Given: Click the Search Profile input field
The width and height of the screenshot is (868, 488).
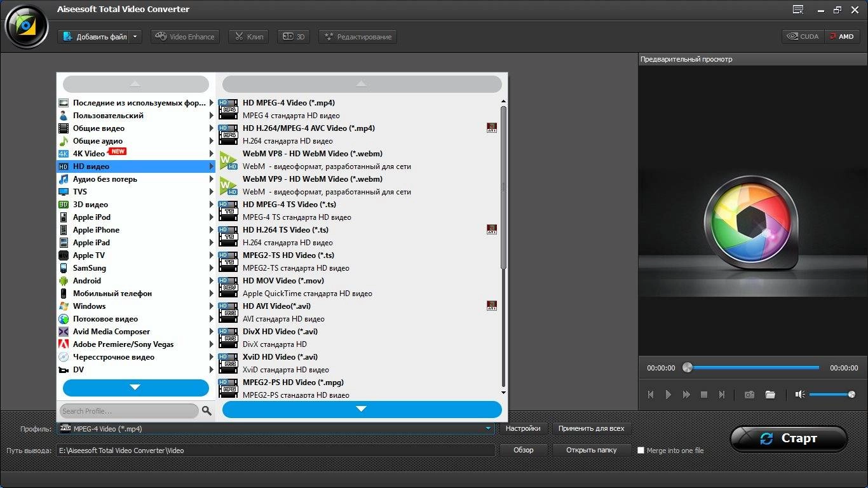Looking at the screenshot, I should (129, 411).
